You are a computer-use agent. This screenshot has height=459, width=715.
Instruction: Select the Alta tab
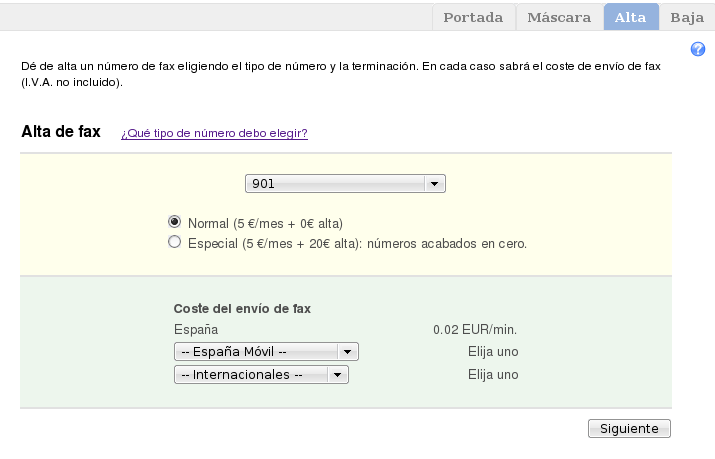pyautogui.click(x=630, y=17)
